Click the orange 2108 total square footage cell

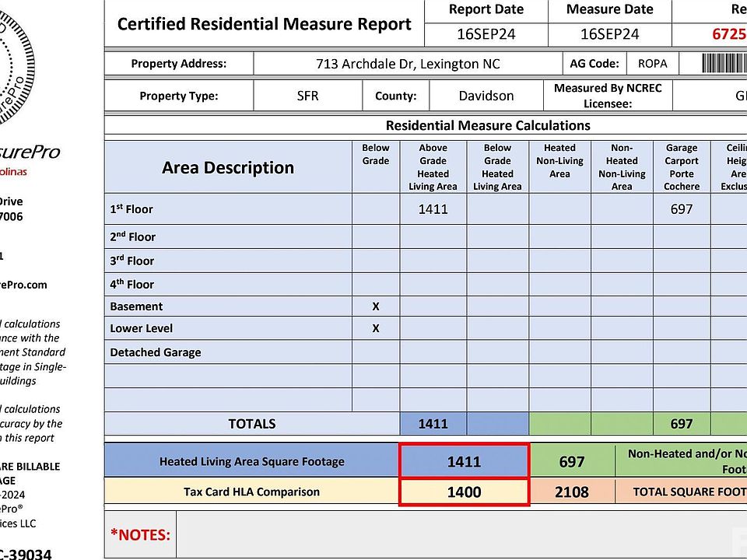pos(571,492)
